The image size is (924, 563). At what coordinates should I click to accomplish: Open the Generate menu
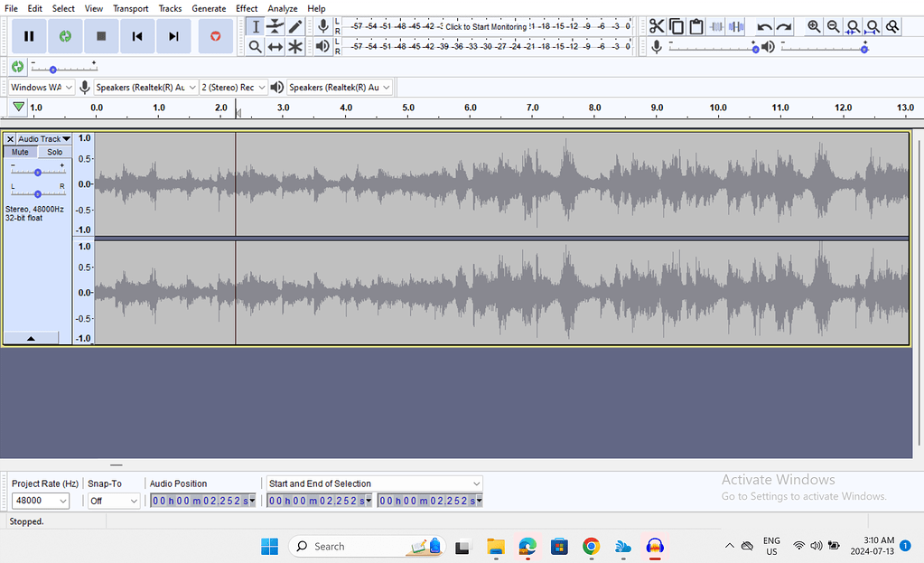tap(209, 8)
